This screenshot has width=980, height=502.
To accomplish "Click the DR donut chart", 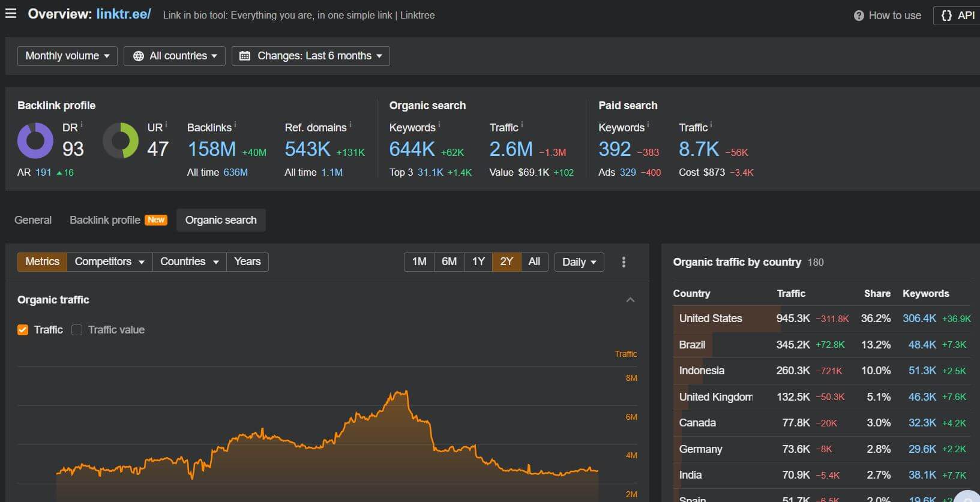I will pyautogui.click(x=35, y=140).
